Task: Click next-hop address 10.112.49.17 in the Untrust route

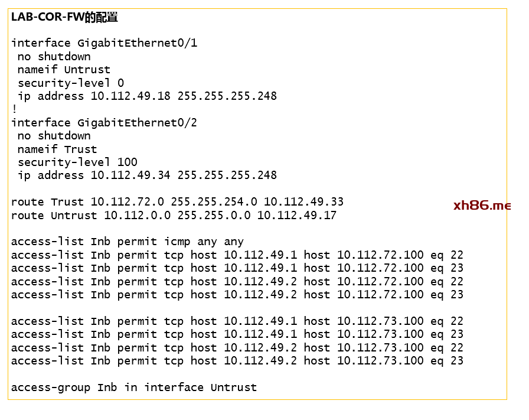Action: [296, 216]
